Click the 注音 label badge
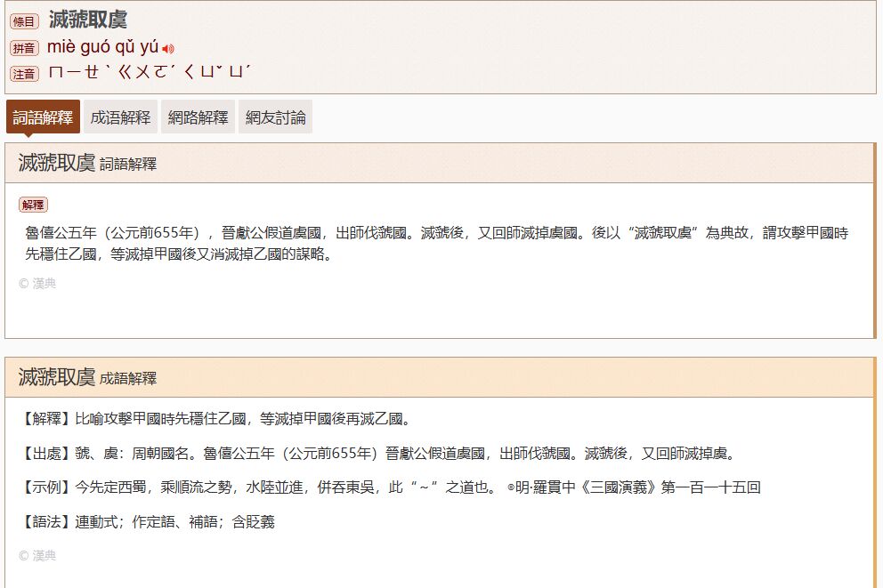 coord(24,74)
